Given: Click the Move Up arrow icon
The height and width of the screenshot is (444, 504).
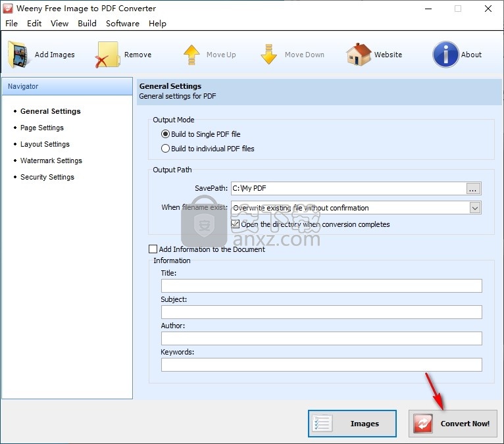Looking at the screenshot, I should pos(191,55).
